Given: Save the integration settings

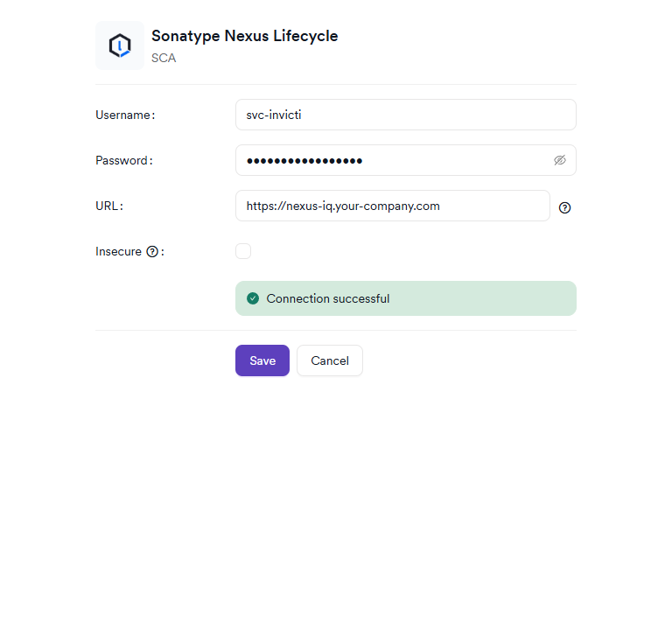Looking at the screenshot, I should click(x=262, y=360).
